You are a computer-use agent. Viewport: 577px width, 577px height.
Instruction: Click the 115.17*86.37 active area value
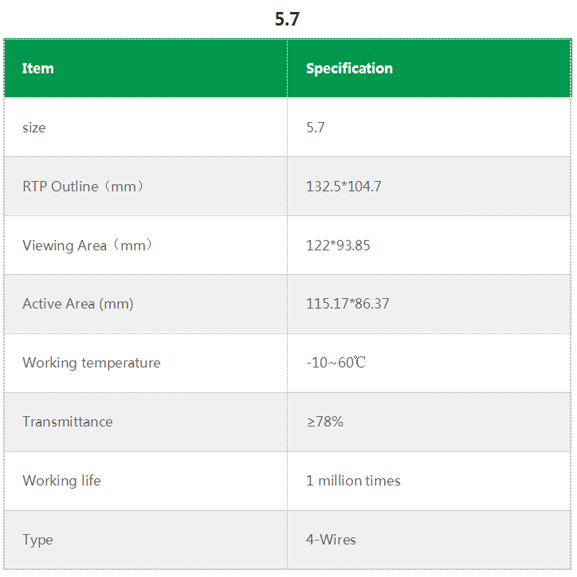(348, 304)
